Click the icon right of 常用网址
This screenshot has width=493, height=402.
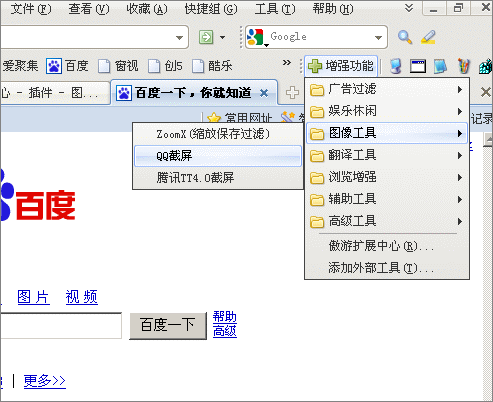[x=288, y=117]
